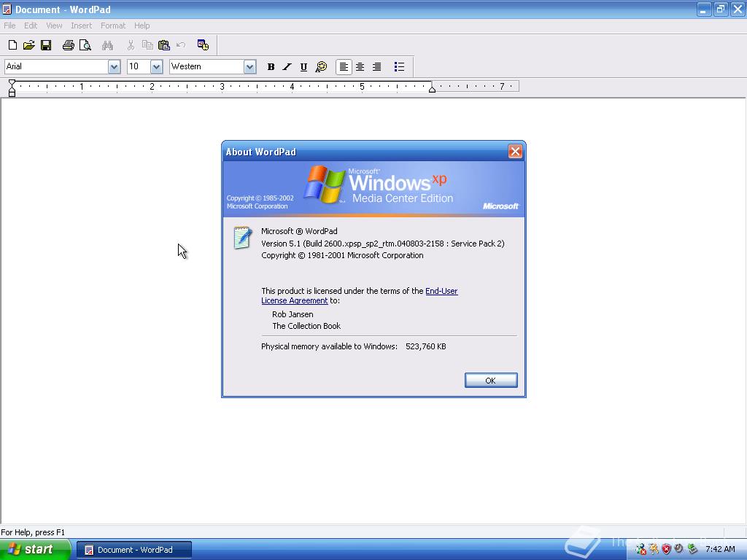
Task: Expand the Western script dropdown
Action: (249, 66)
